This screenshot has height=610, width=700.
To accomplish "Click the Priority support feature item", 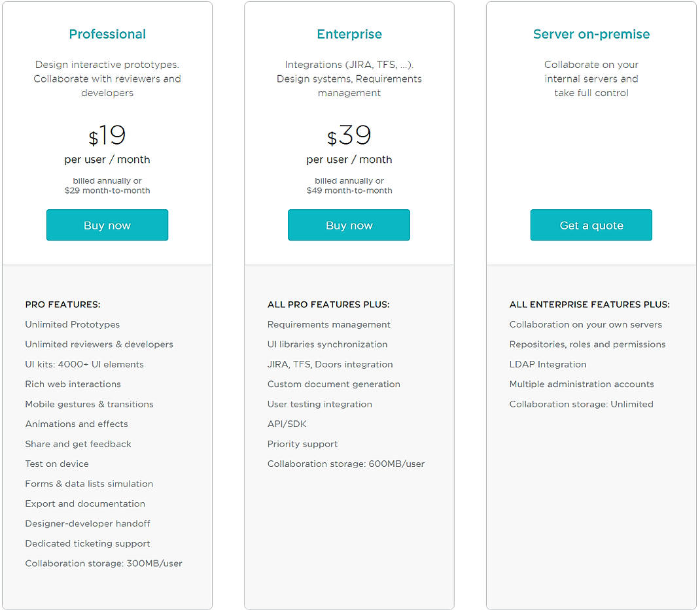I will pos(302,444).
